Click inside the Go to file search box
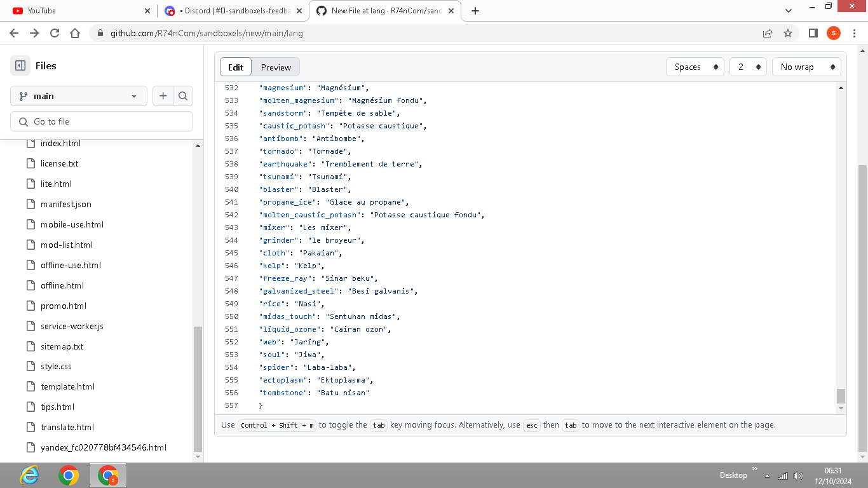This screenshot has width=868, height=488. (x=102, y=121)
